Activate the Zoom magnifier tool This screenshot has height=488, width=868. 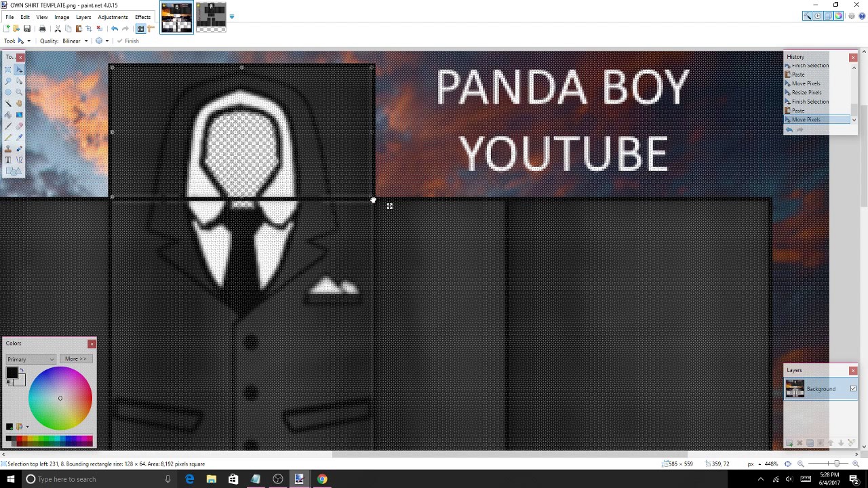[19, 92]
